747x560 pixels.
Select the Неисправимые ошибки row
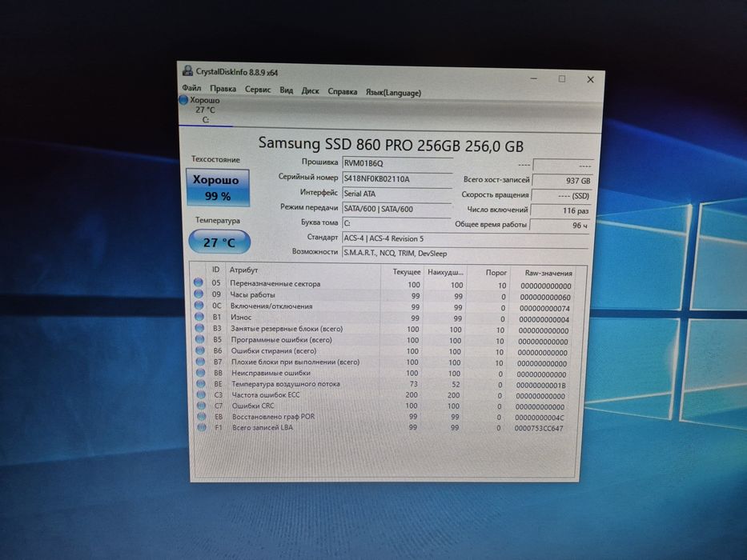pyautogui.click(x=386, y=374)
